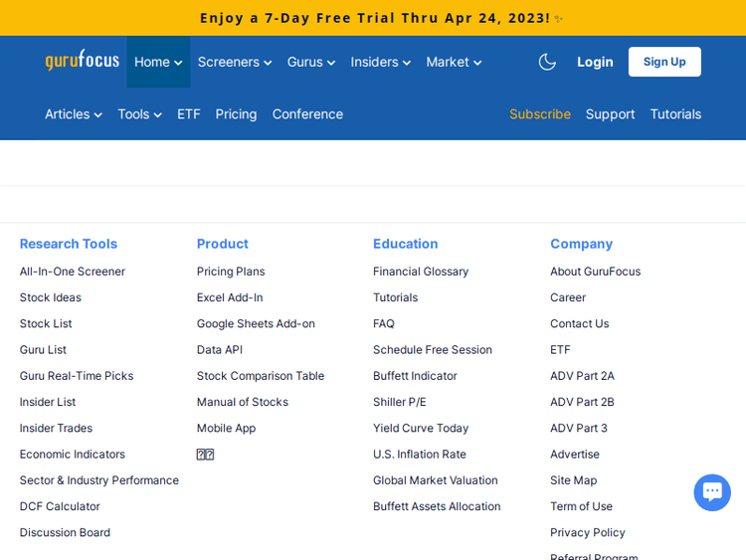Click the GuruFocus logo
This screenshot has height=560, width=746.
pyautogui.click(x=82, y=61)
